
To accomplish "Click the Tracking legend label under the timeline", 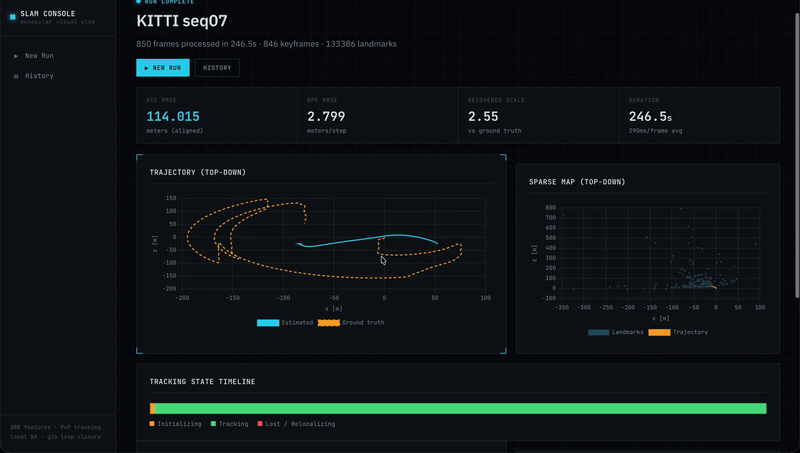I will pos(233,424).
